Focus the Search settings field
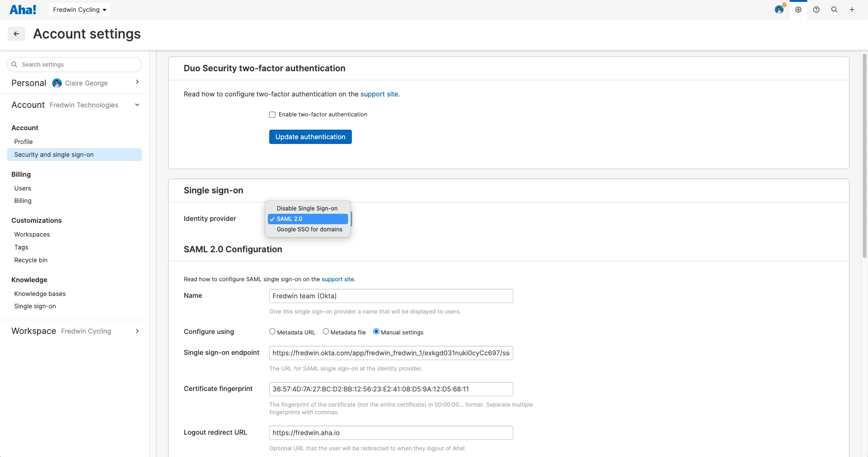Image resolution: width=868 pixels, height=457 pixels. (75, 65)
